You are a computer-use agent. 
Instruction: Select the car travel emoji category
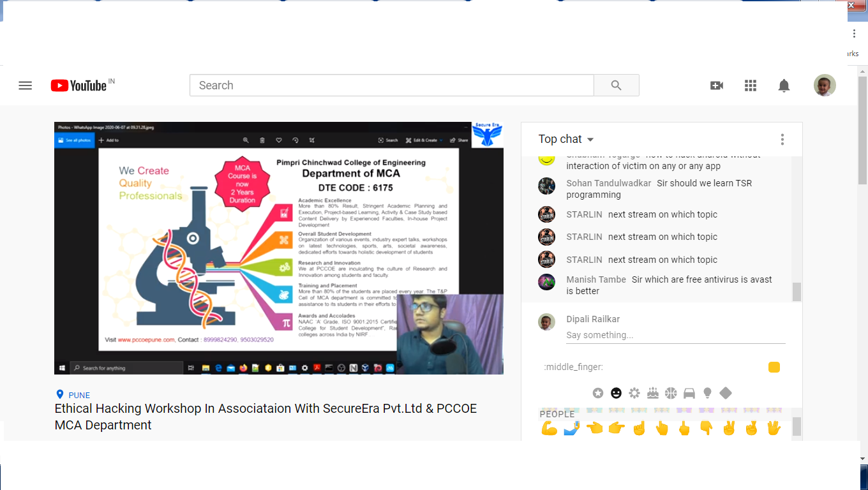point(689,393)
